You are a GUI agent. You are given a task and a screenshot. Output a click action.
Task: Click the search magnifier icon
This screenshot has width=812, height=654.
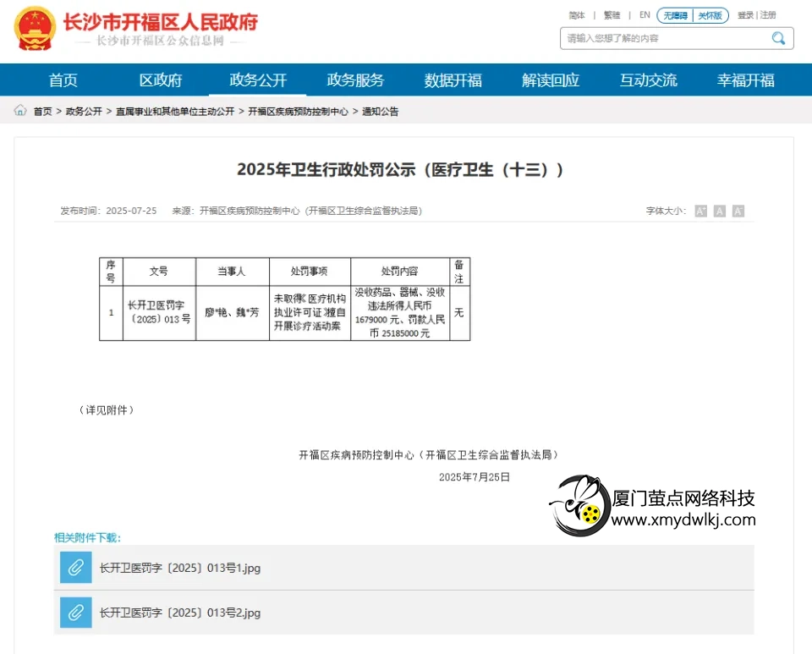(x=778, y=38)
